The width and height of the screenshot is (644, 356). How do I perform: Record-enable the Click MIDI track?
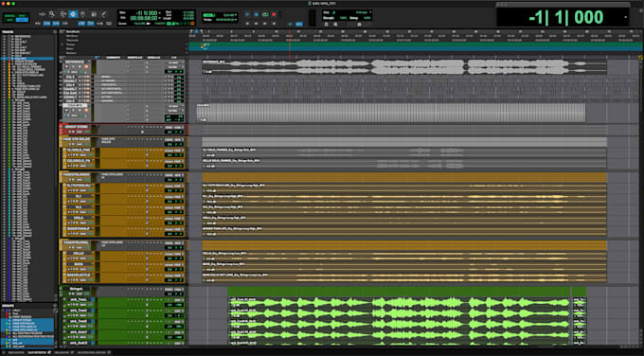coord(66,111)
